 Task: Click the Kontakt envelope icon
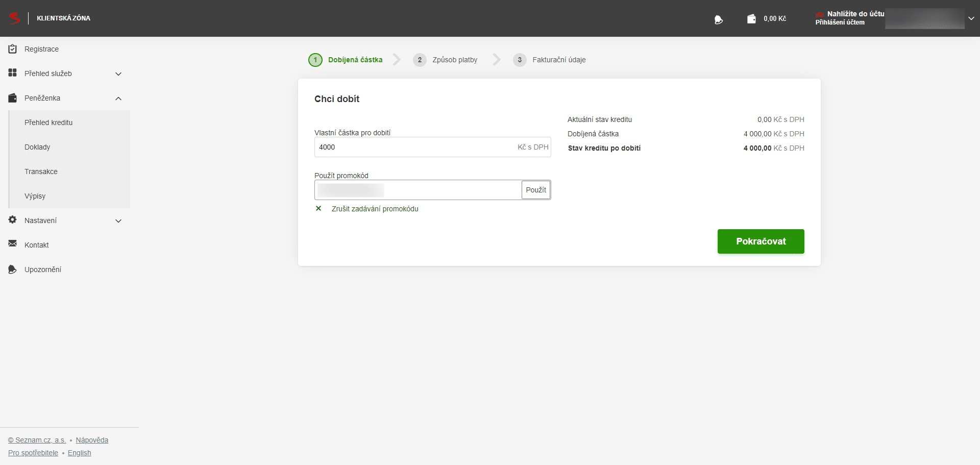[13, 244]
